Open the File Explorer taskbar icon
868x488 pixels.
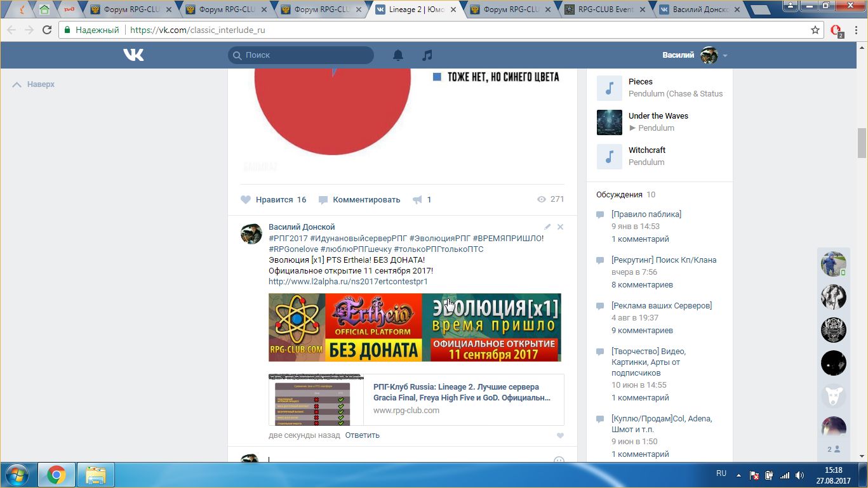(96, 475)
